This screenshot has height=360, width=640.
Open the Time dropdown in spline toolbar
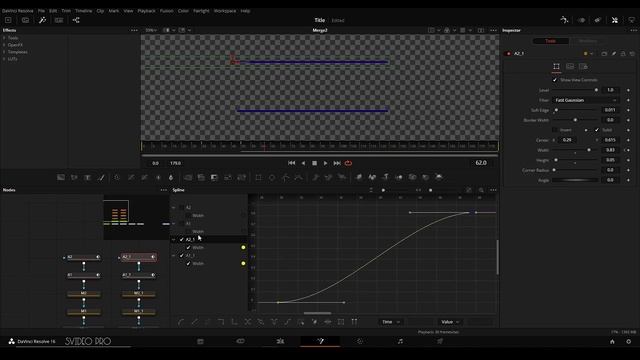391,322
